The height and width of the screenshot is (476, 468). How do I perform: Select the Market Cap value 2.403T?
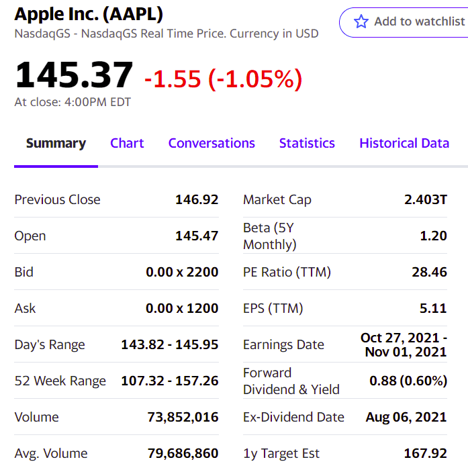(426, 199)
